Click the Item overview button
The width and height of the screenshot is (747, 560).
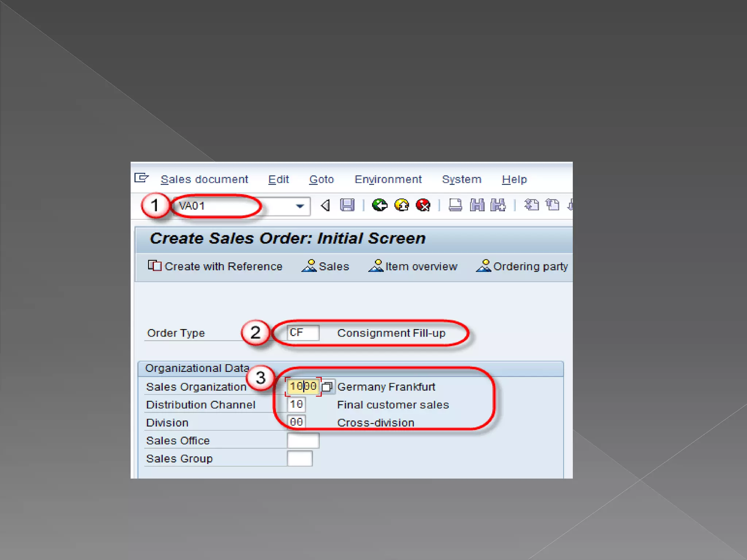pyautogui.click(x=413, y=267)
